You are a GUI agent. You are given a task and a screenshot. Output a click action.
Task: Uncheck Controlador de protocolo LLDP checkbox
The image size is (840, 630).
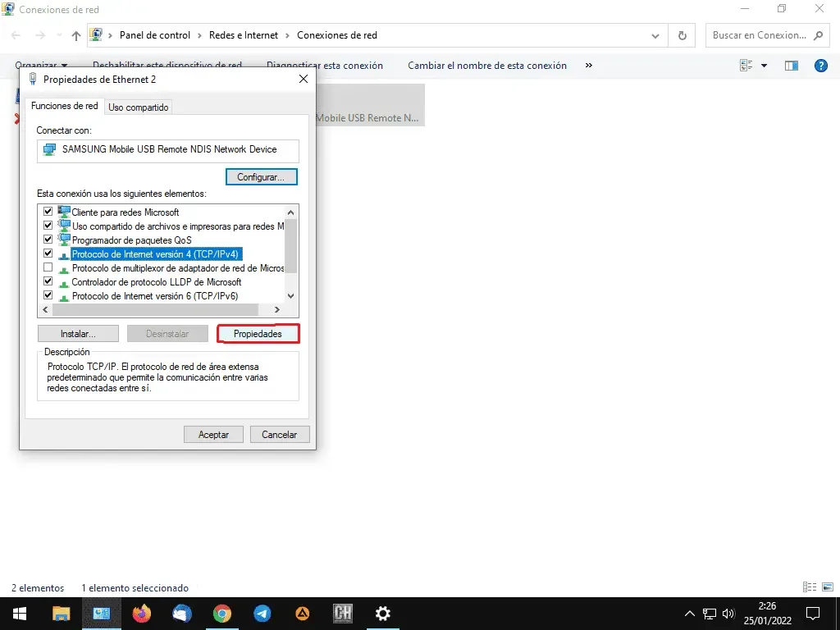48,281
